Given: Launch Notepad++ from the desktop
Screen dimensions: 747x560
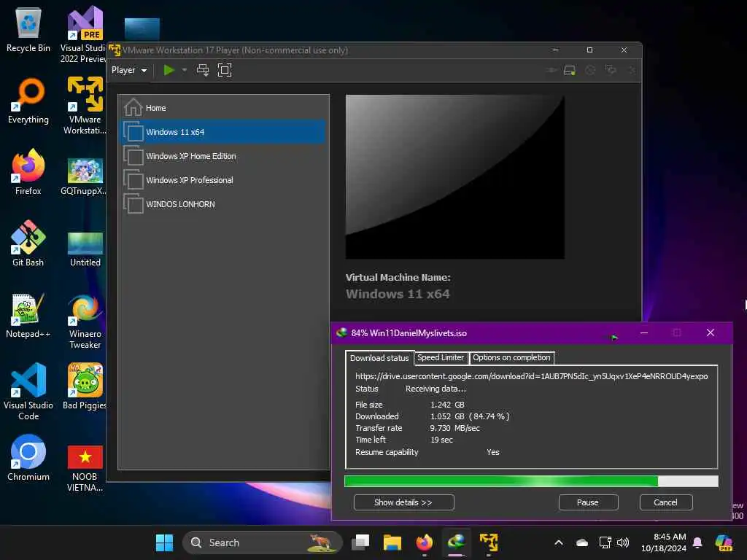Looking at the screenshot, I should (28, 315).
